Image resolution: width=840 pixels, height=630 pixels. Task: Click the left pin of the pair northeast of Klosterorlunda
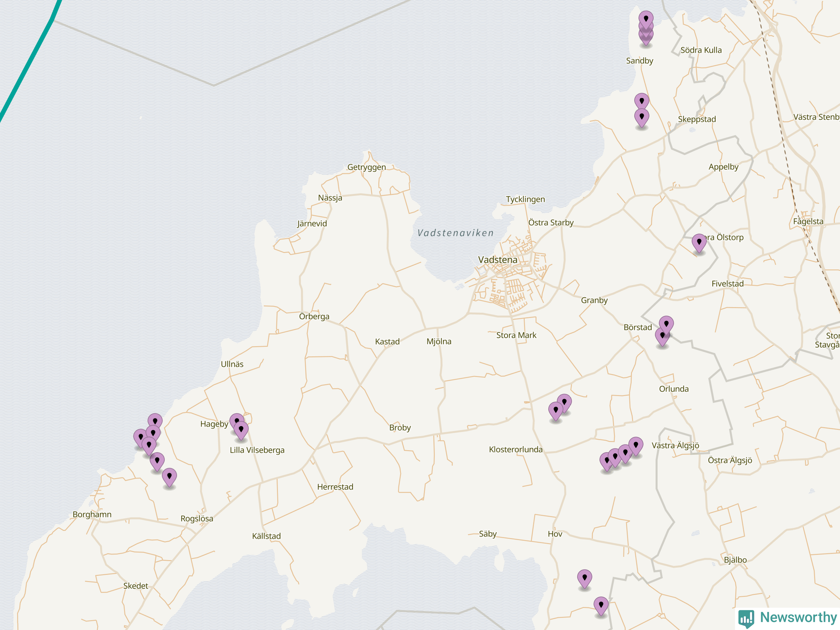[x=556, y=410]
